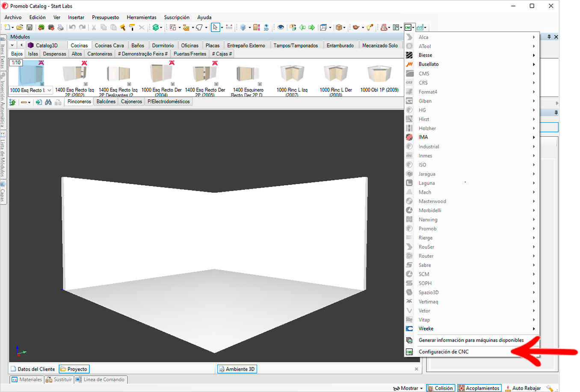Open the 3D view toolbar icon
Screen dimensions: 580x392
(266, 27)
